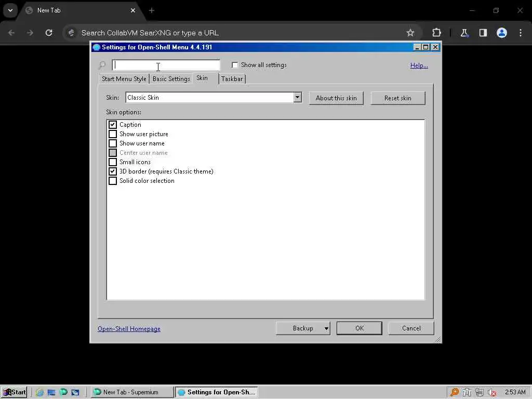Check Show all settings
Image resolution: width=532 pixels, height=399 pixels.
(235, 65)
